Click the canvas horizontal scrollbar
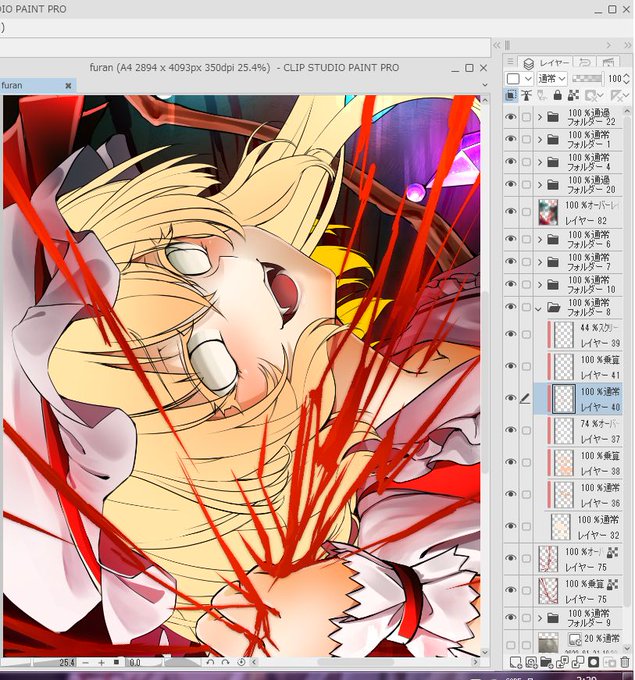 pyautogui.click(x=356, y=662)
